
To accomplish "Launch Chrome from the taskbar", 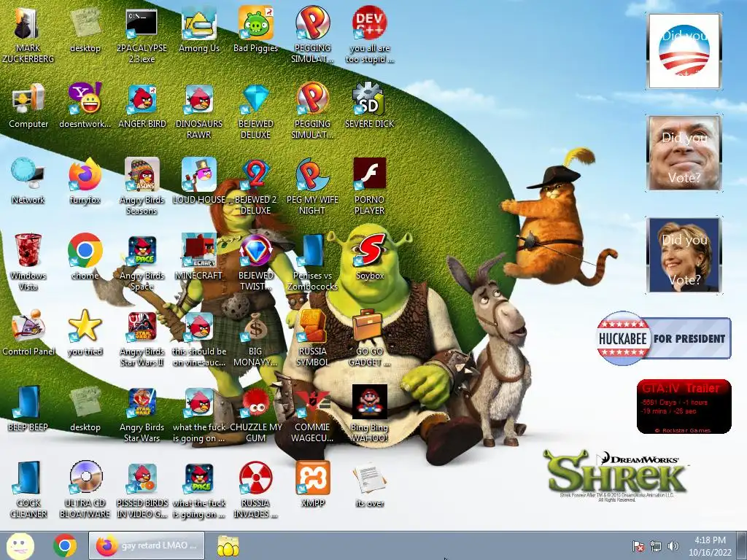I will pyautogui.click(x=65, y=545).
